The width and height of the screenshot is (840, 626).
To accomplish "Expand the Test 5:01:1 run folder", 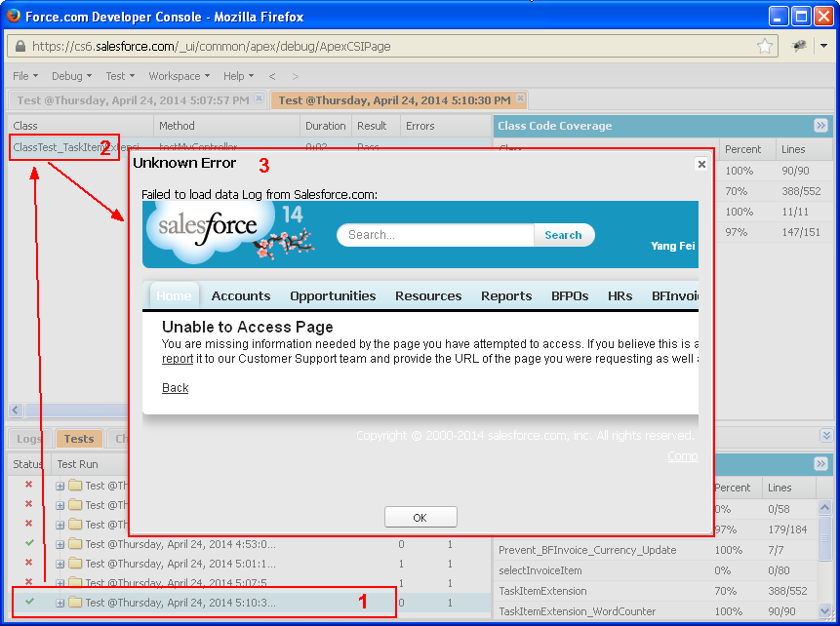I will pyautogui.click(x=60, y=564).
